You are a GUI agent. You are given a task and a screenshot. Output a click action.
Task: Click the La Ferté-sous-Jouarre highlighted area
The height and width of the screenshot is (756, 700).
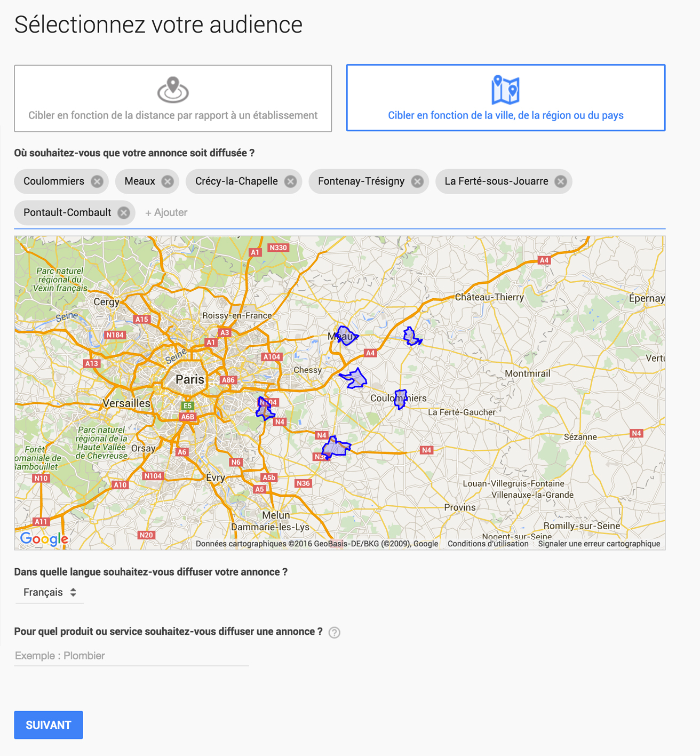pos(411,337)
